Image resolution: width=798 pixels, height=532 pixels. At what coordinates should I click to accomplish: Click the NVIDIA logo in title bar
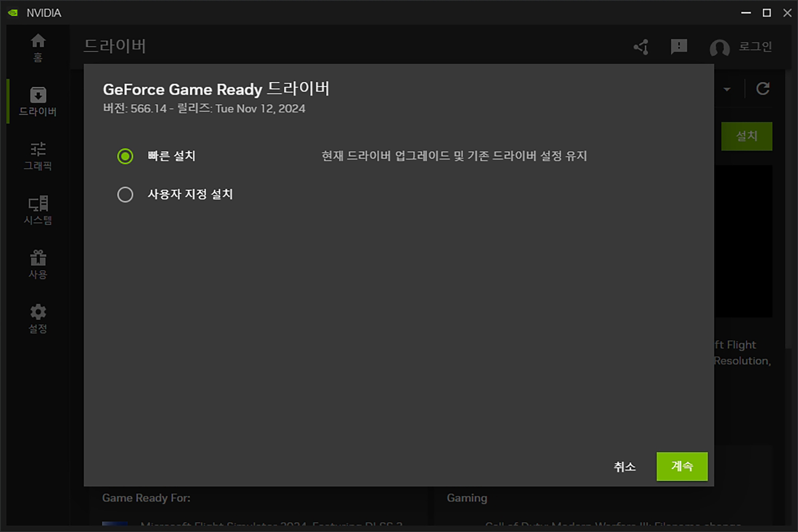coord(13,13)
